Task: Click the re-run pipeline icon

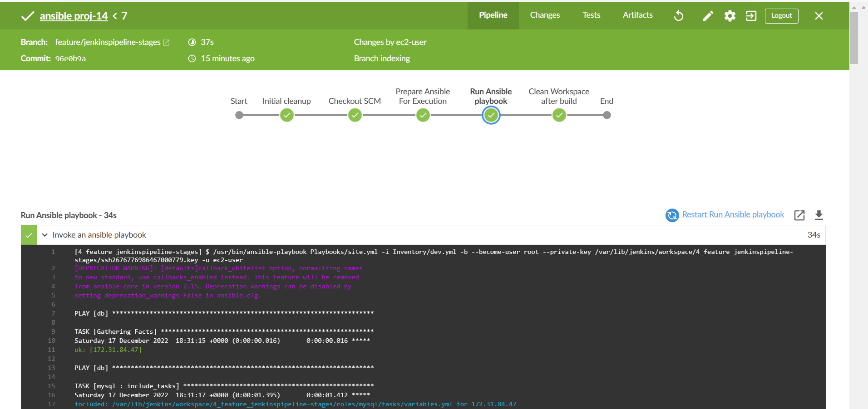Action: point(678,15)
